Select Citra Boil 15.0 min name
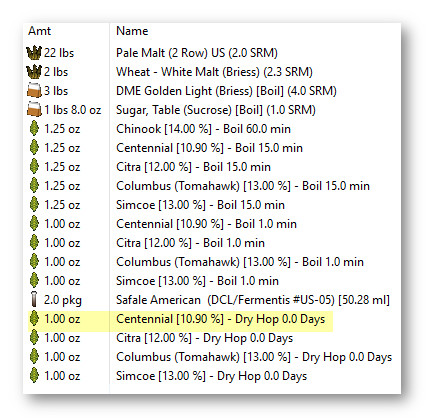425x418 pixels. (193, 167)
